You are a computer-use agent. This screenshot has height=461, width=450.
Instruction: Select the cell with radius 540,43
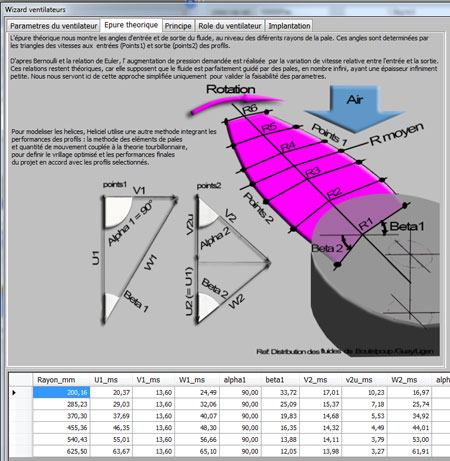tap(61, 440)
